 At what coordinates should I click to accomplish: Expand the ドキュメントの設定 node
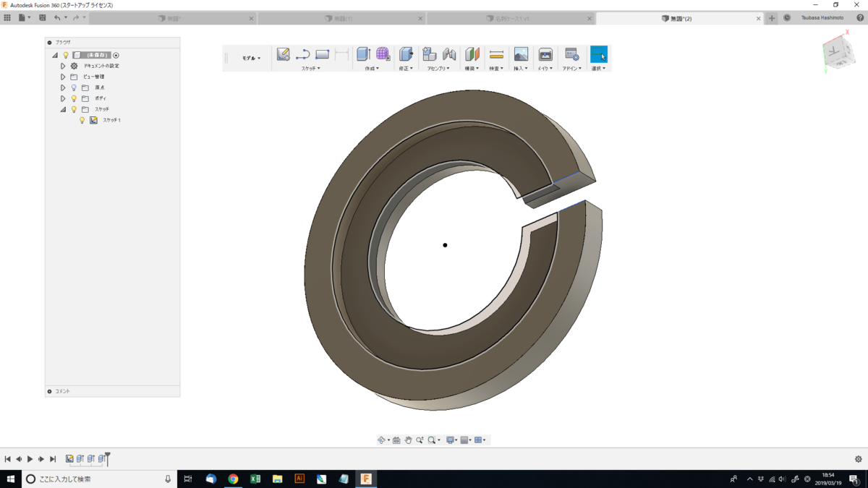[x=63, y=66]
